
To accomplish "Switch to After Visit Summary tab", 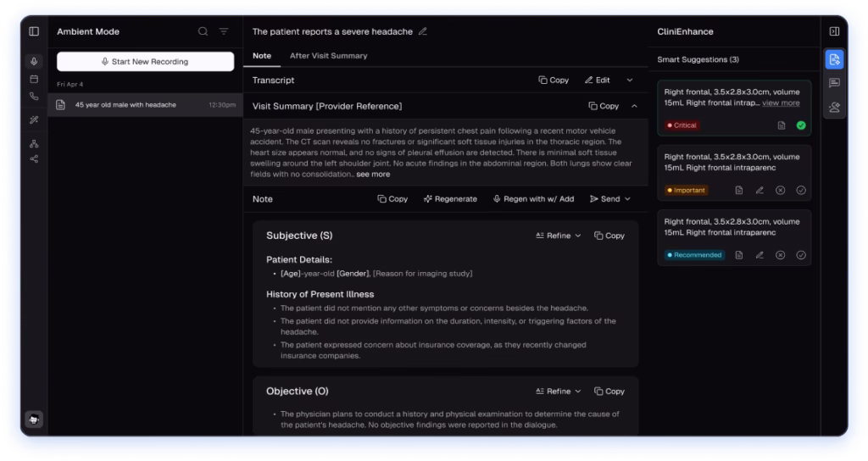I will (328, 56).
